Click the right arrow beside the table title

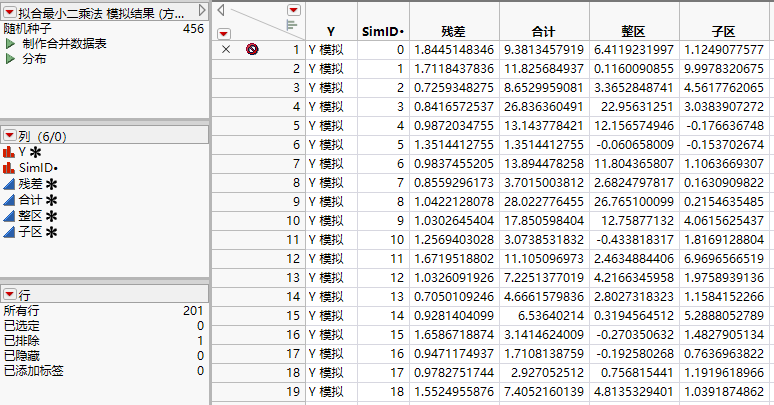[202, 10]
